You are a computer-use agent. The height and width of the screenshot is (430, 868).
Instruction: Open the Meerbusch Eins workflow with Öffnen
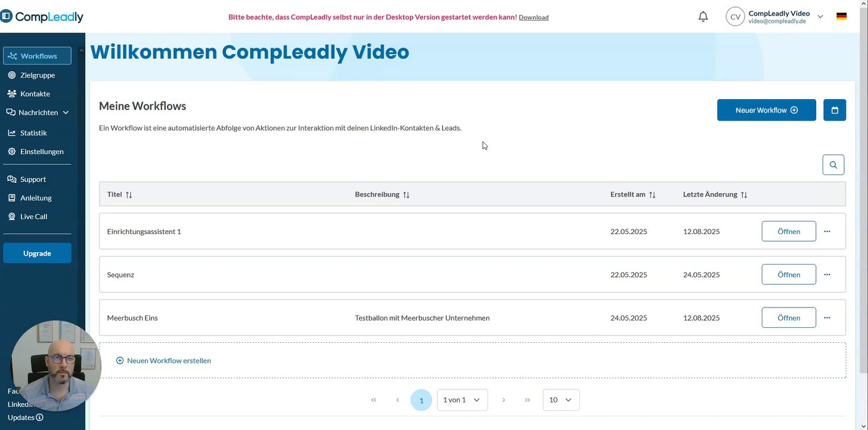[789, 318]
